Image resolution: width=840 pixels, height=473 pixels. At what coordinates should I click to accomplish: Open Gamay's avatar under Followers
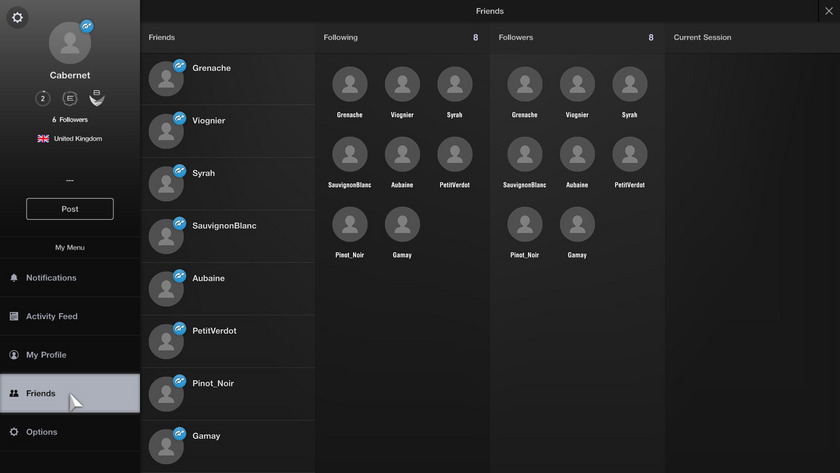577,225
